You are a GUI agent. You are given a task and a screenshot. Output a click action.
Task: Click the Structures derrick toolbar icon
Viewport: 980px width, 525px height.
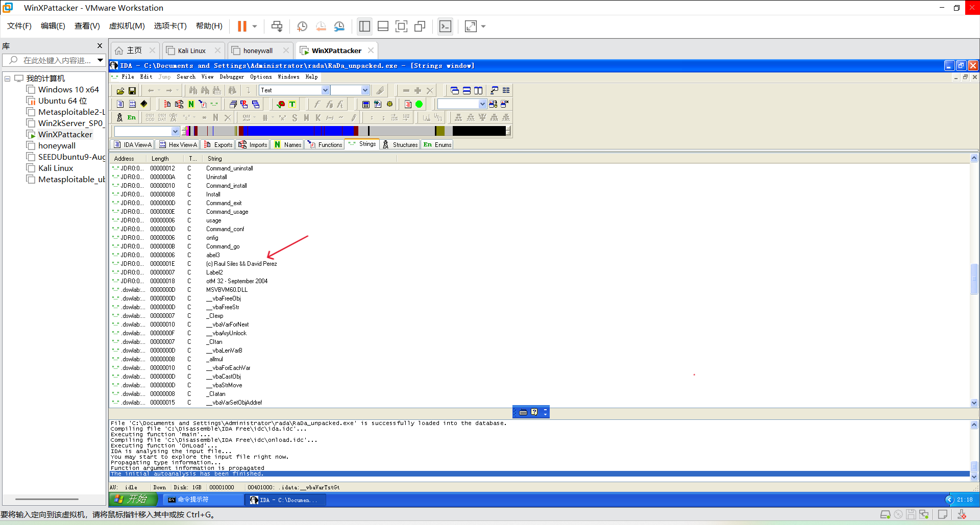(x=119, y=117)
